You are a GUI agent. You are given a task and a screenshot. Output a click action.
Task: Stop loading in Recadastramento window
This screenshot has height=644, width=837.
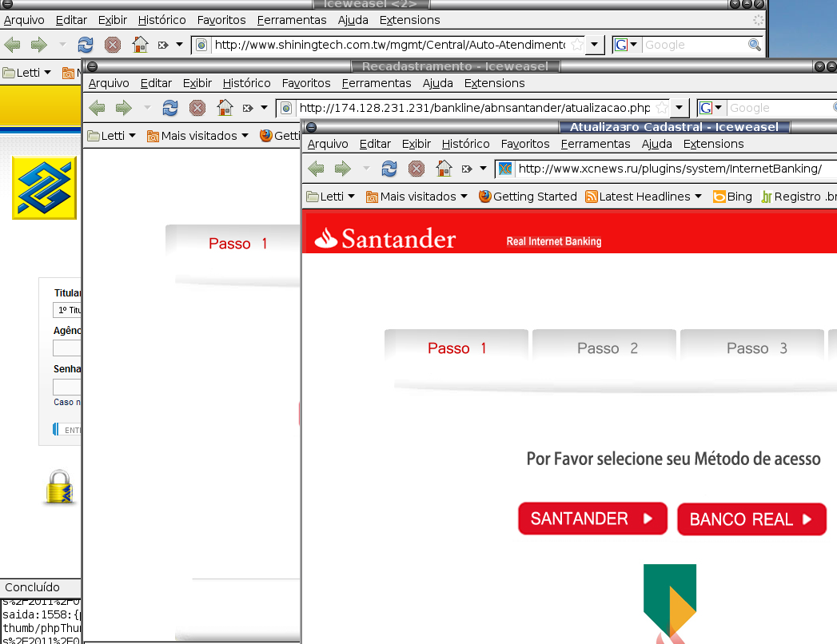[197, 109]
